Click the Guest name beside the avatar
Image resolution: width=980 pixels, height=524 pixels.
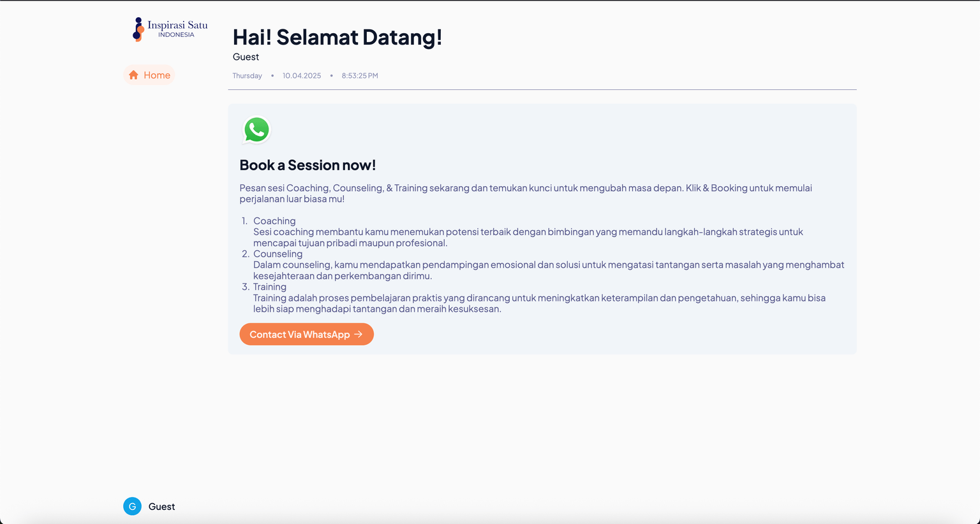pos(161,507)
